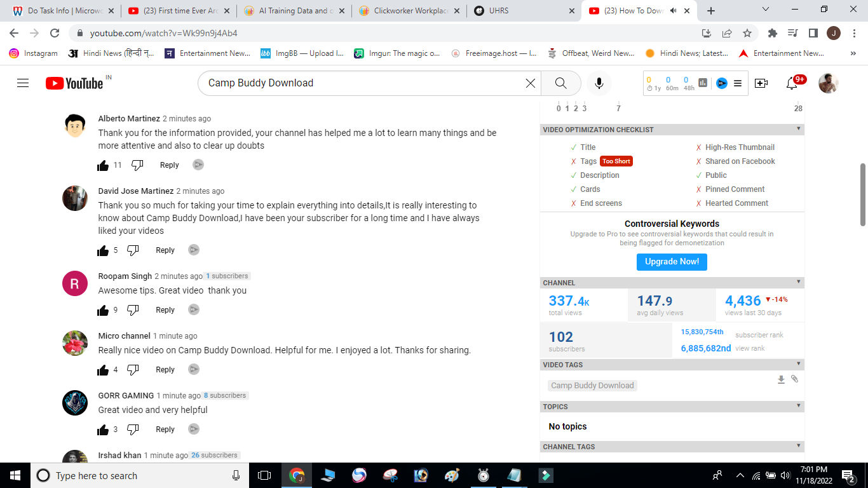Collapse the Channel Tags section
The height and width of the screenshot is (488, 868).
(x=799, y=446)
